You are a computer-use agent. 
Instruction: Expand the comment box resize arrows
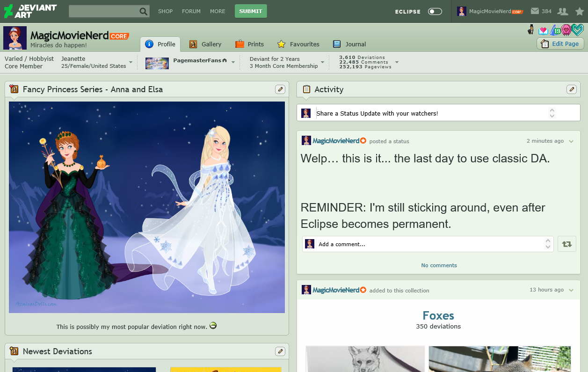pos(548,244)
